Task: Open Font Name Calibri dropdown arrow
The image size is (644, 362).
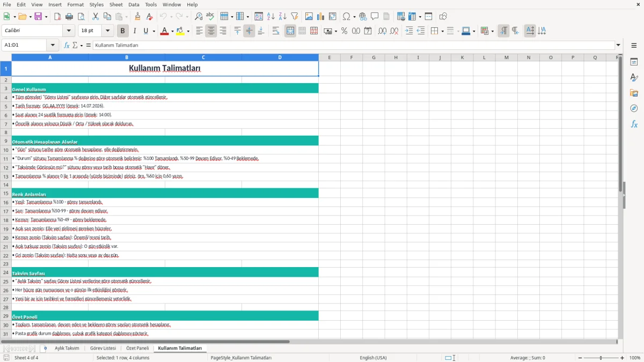Action: click(68, 31)
